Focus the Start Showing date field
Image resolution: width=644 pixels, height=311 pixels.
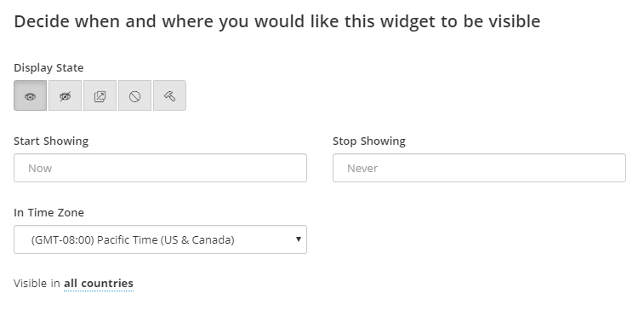[160, 168]
